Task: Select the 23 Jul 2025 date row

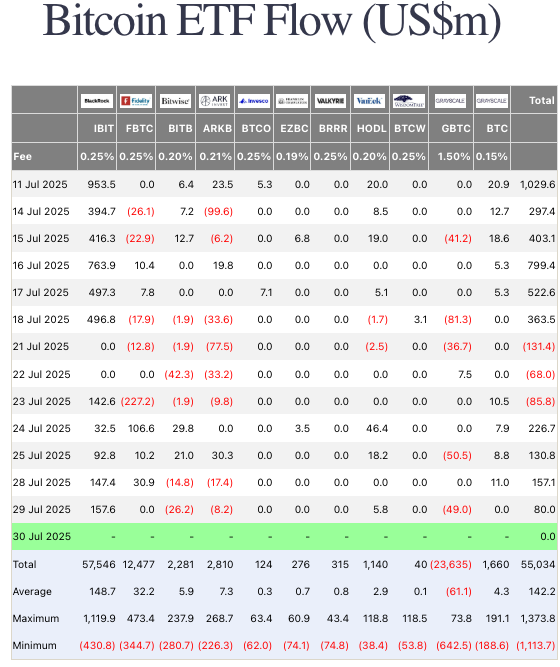Action: tap(284, 401)
